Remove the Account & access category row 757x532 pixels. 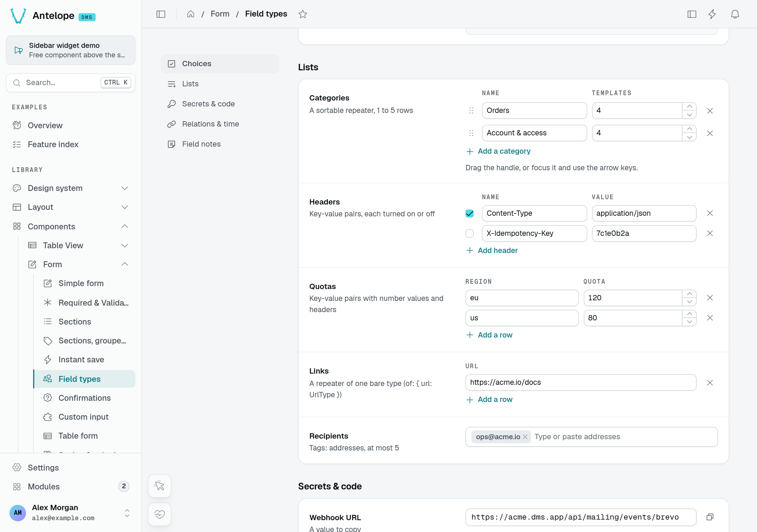click(710, 133)
